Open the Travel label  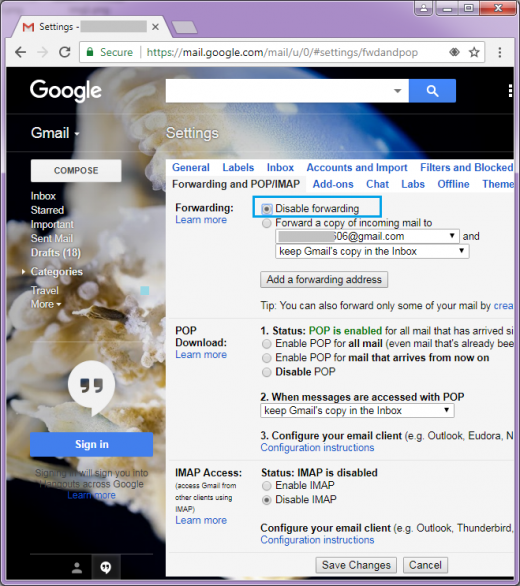[45, 290]
